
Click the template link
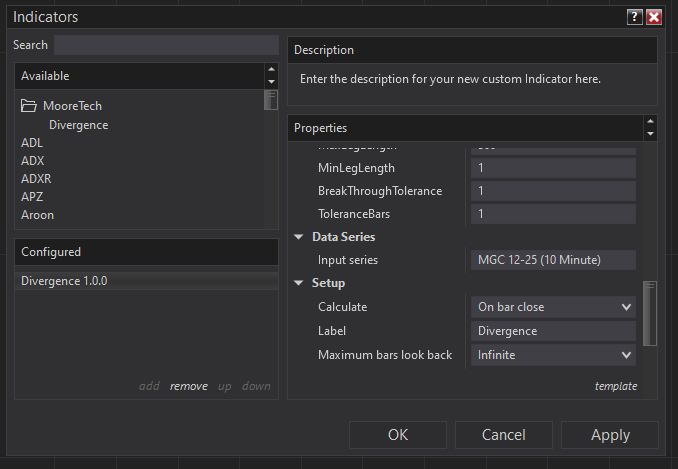(x=615, y=386)
